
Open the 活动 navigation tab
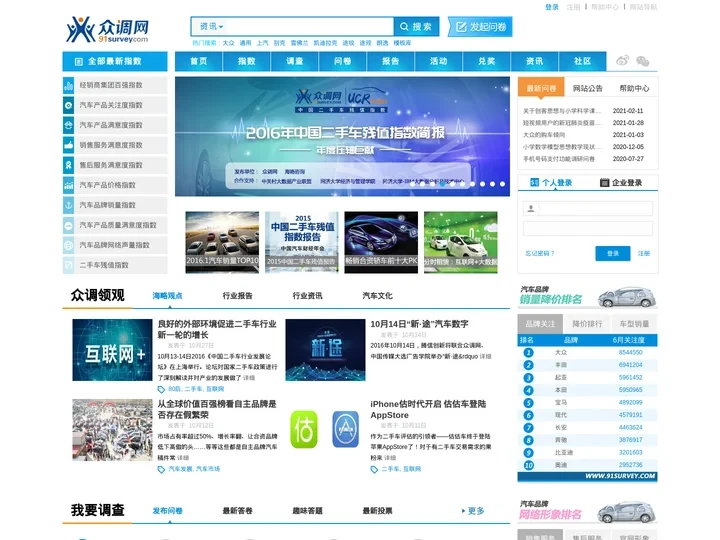[439, 62]
